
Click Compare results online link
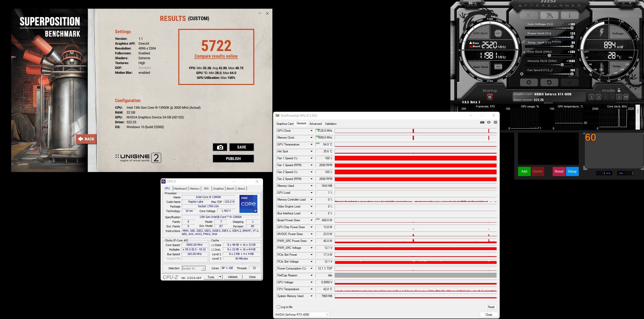[216, 56]
